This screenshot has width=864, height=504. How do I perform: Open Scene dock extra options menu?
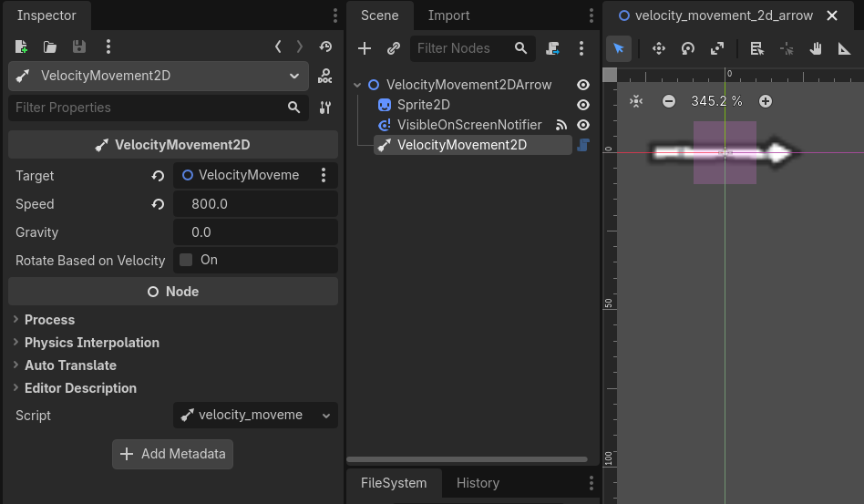pos(581,48)
